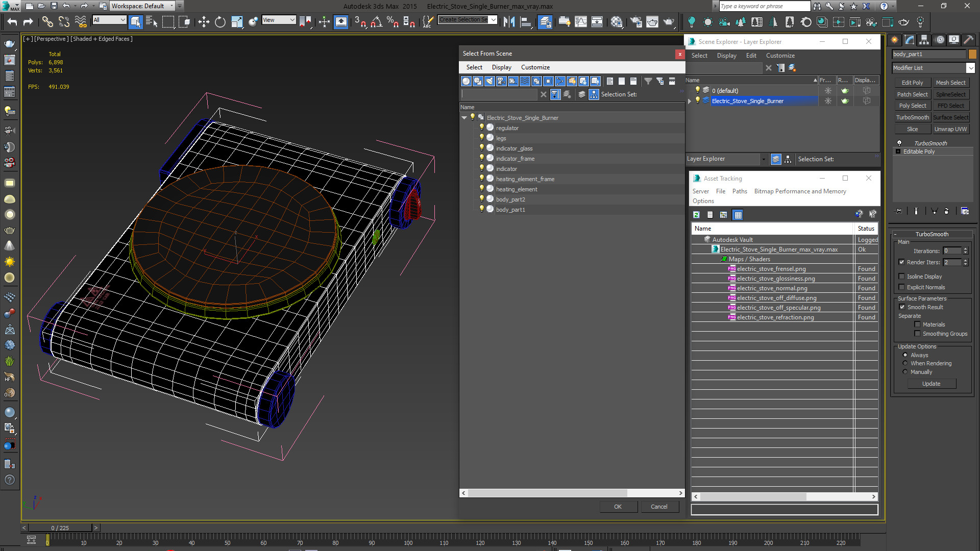The width and height of the screenshot is (980, 551).
Task: Toggle the Angle Snap icon
Action: [x=376, y=21]
